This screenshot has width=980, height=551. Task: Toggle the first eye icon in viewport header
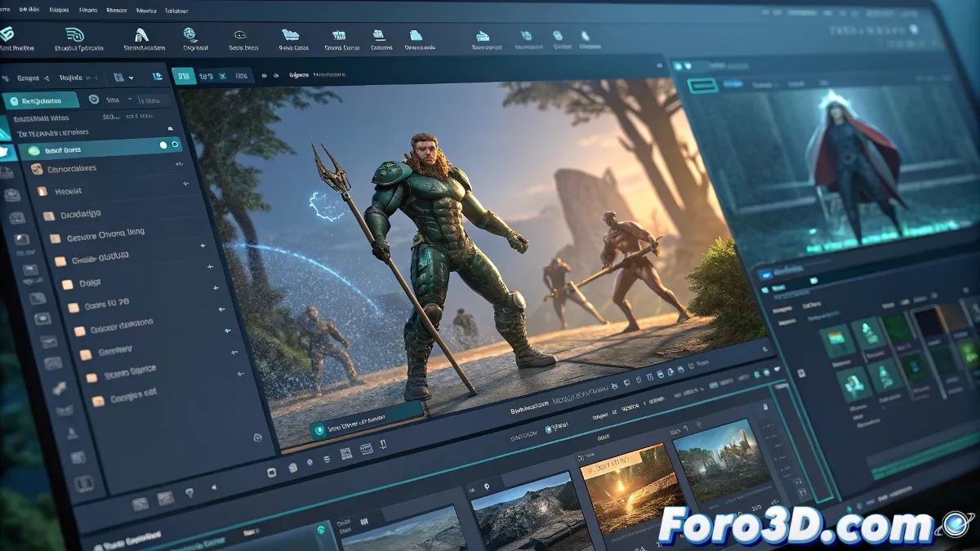coord(265,76)
